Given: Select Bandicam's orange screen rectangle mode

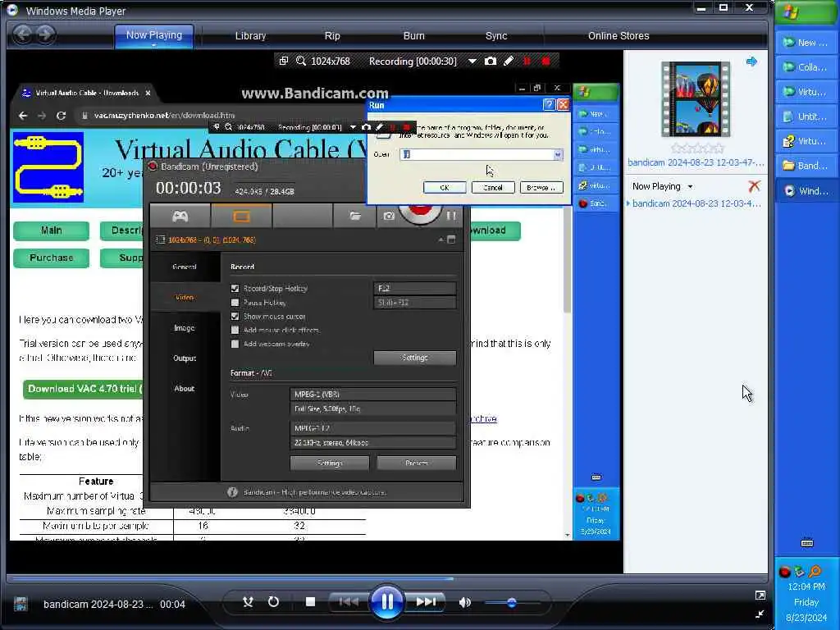Looking at the screenshot, I should point(242,217).
